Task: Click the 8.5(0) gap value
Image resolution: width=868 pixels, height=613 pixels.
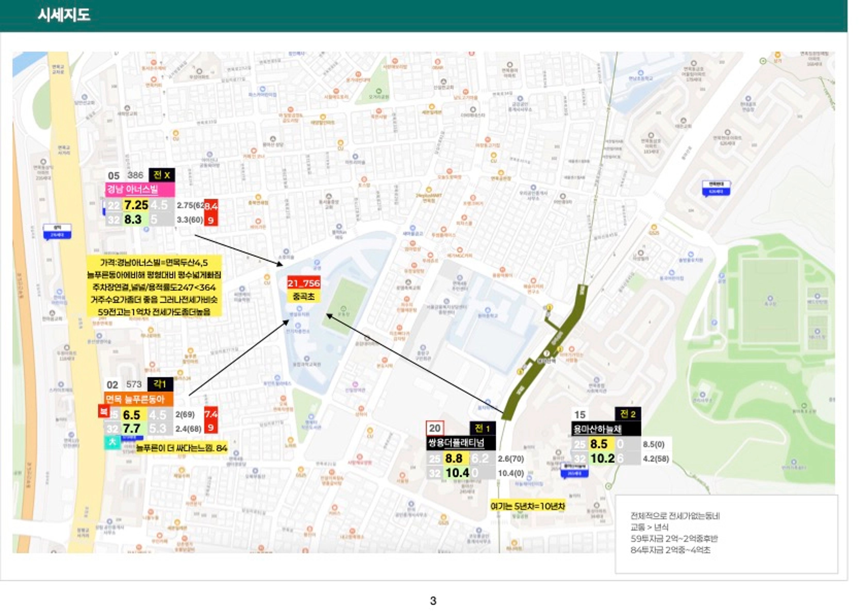Action: [653, 444]
